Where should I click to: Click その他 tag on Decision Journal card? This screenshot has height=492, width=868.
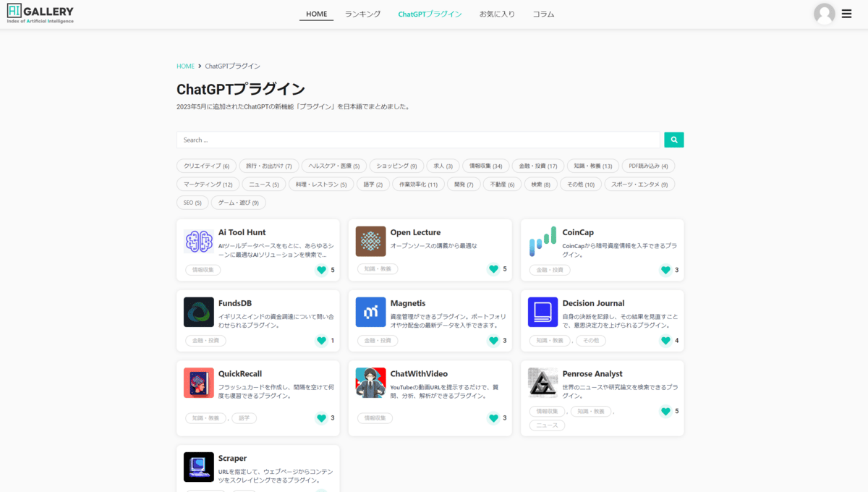[x=591, y=341]
